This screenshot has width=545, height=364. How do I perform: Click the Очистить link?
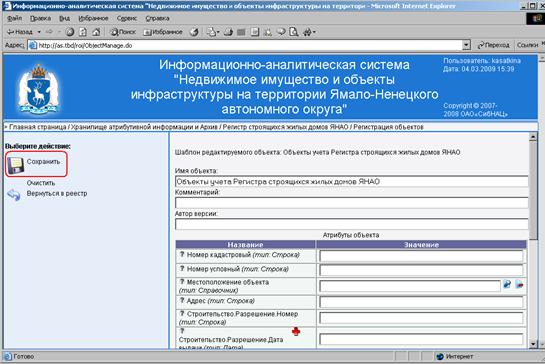(41, 183)
